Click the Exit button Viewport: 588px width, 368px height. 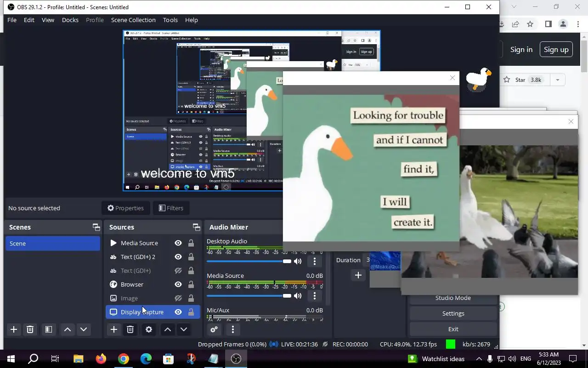(x=453, y=329)
